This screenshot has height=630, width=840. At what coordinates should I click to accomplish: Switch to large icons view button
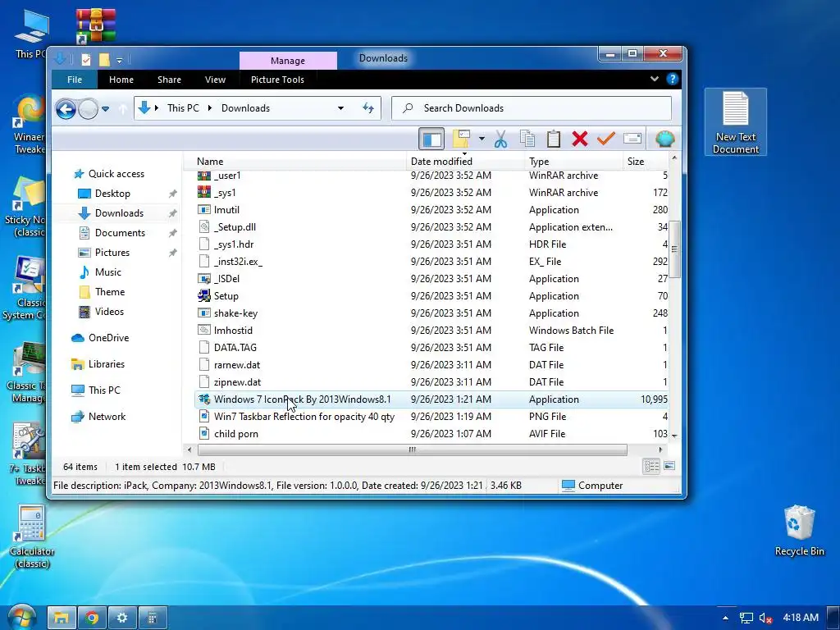[x=669, y=466]
